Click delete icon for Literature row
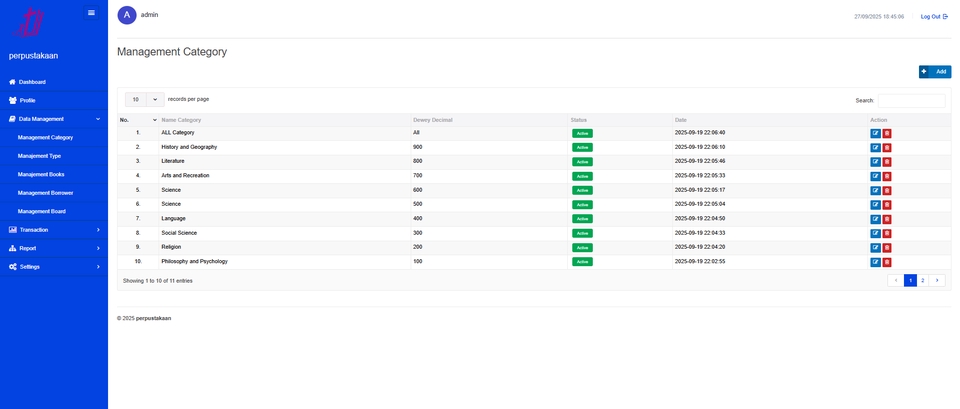The height and width of the screenshot is (409, 960). click(887, 161)
